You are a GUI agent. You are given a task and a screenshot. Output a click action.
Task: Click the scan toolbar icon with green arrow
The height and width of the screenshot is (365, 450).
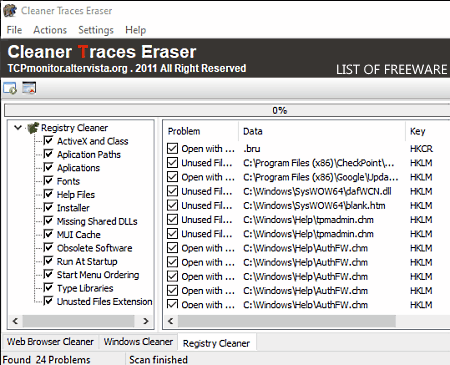pyautogui.click(x=10, y=88)
